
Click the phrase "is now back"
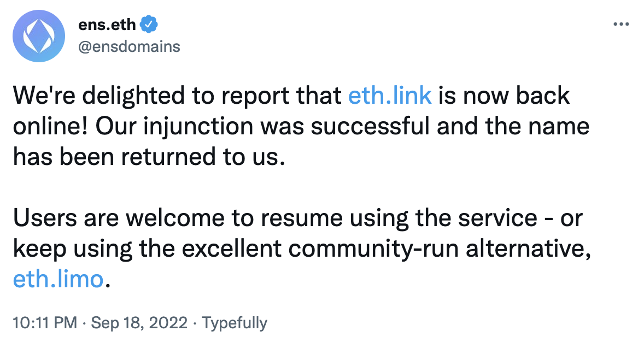tap(504, 96)
